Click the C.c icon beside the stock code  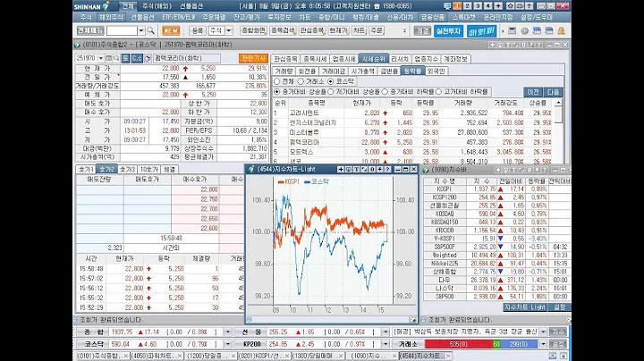(137, 59)
